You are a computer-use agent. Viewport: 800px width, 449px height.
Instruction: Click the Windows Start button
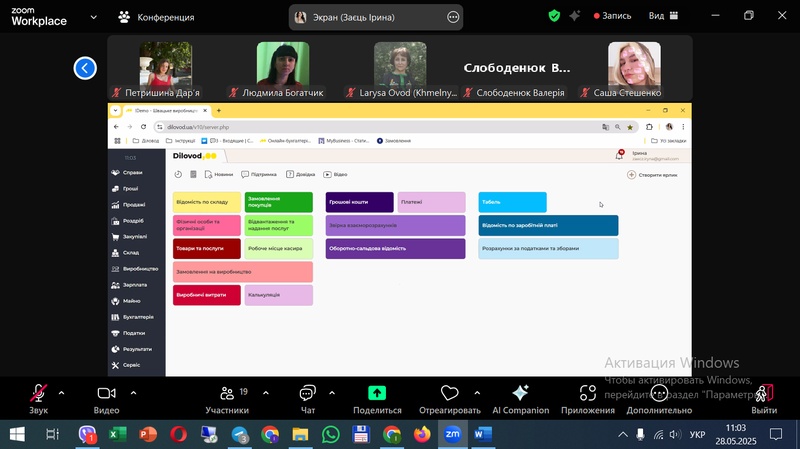coord(17,434)
